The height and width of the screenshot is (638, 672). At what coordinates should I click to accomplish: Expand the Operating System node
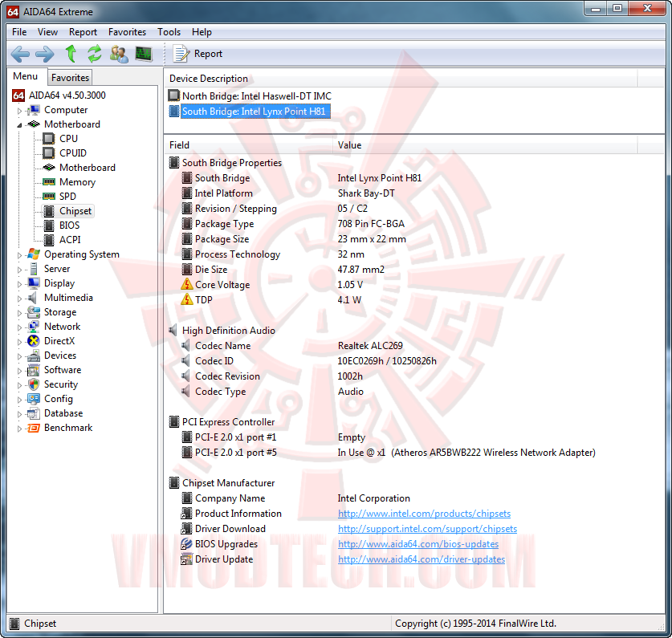click(19, 255)
